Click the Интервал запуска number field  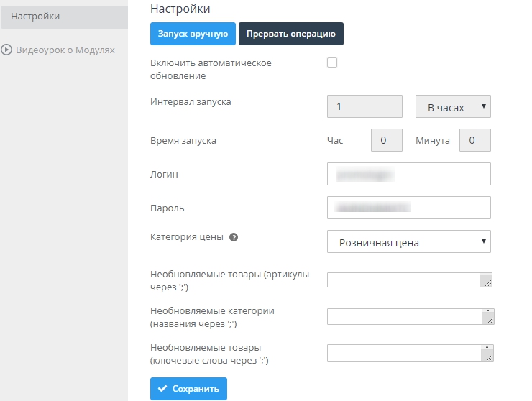pos(364,107)
